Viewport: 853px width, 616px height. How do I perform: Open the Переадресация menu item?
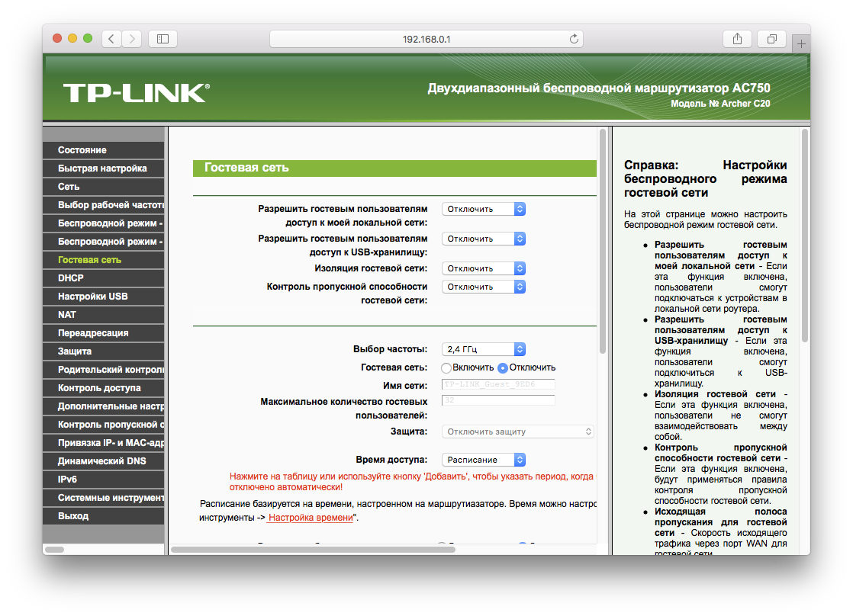click(x=103, y=332)
